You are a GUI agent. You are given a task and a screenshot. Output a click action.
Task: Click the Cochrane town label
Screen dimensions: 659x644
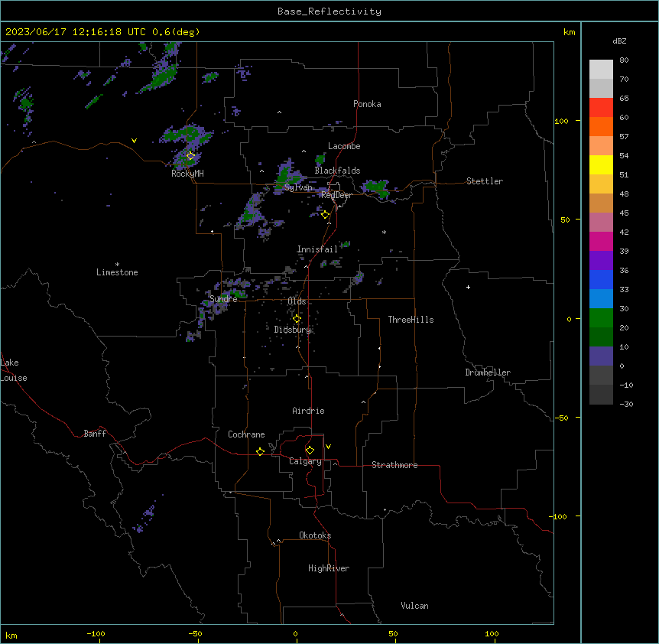(246, 434)
